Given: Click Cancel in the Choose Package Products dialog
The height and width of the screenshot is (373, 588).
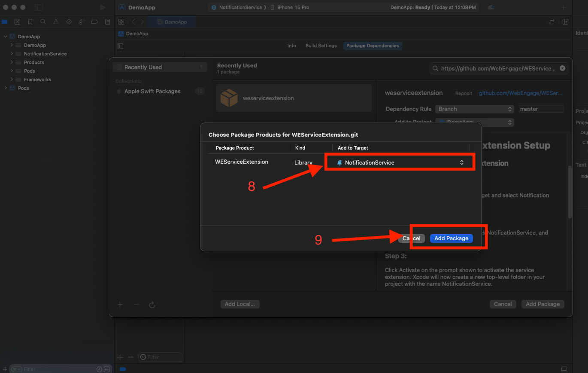Looking at the screenshot, I should point(412,238).
